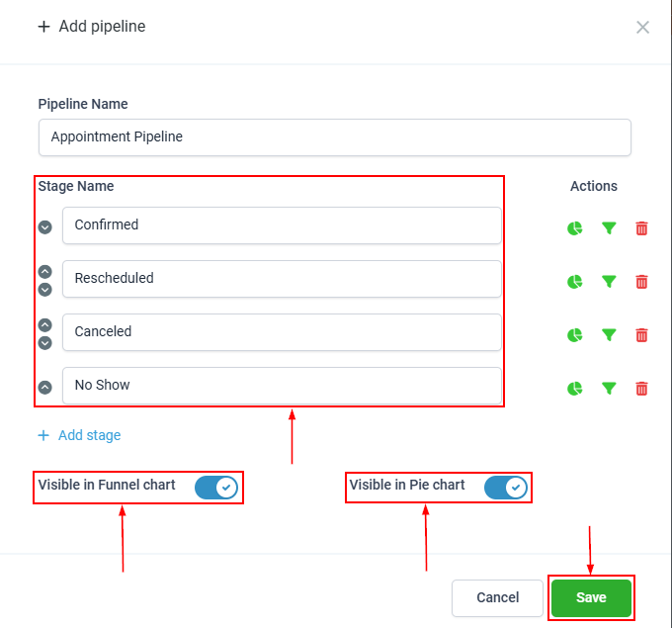Click funnel icon for Confirmed stage
The image size is (672, 628).
pyautogui.click(x=609, y=228)
